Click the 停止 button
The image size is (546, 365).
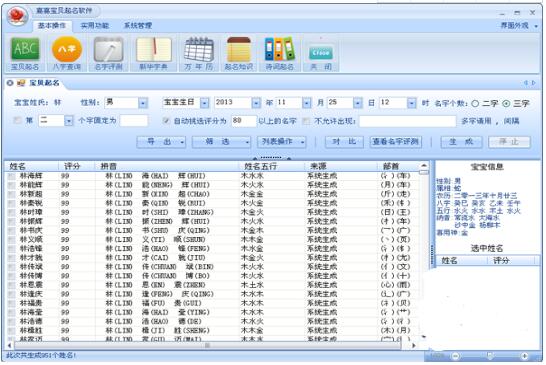(509, 142)
